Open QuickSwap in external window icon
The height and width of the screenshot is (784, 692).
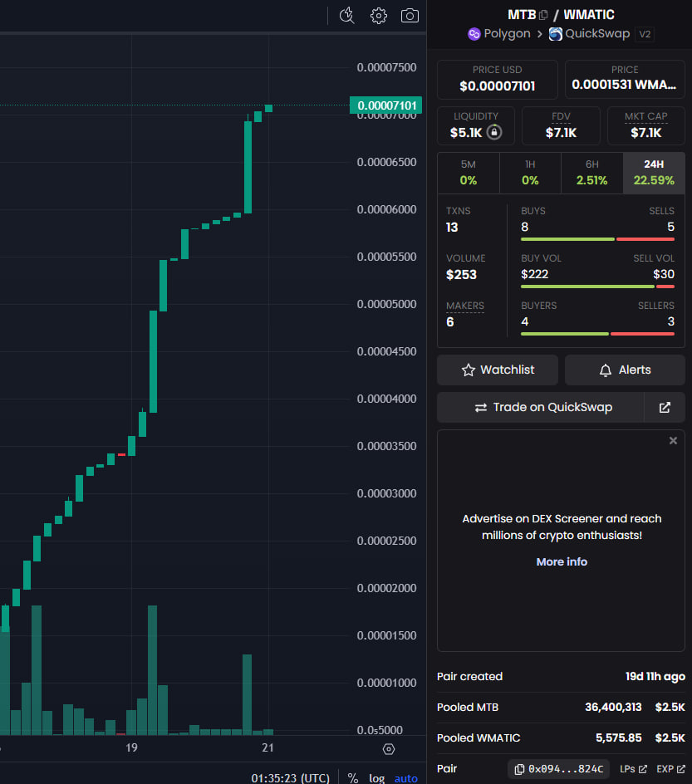click(665, 408)
